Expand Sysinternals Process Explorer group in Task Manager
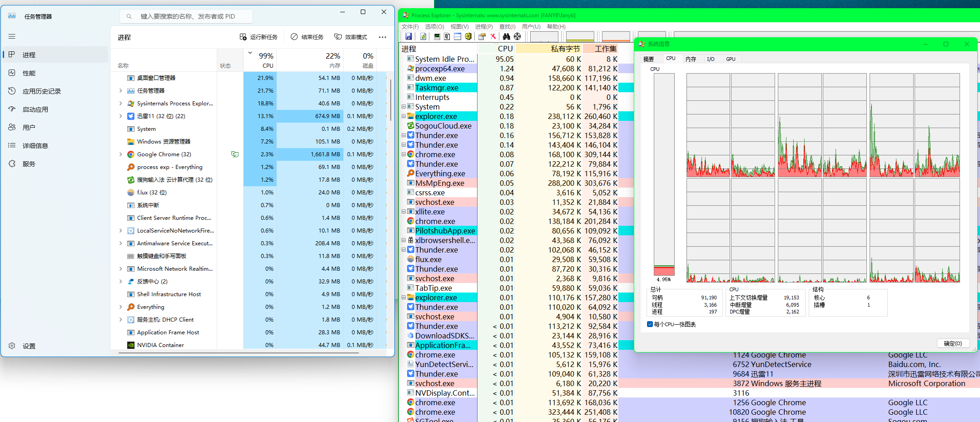 pos(120,104)
